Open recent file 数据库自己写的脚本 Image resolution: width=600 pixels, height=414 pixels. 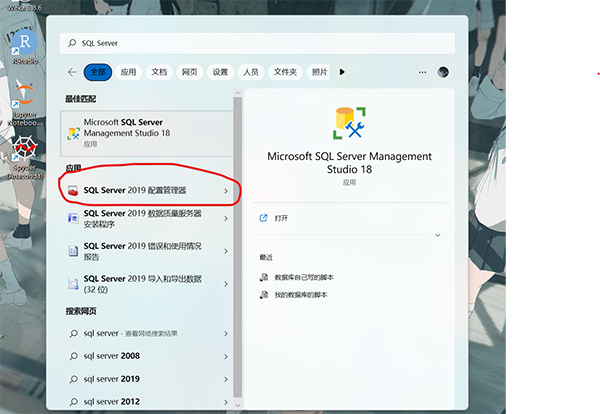304,277
